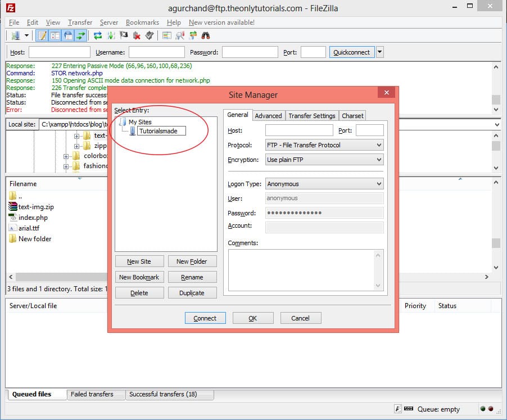Viewport: 507px width, 420px height.
Task: Click the New Site button
Action: [139, 261]
